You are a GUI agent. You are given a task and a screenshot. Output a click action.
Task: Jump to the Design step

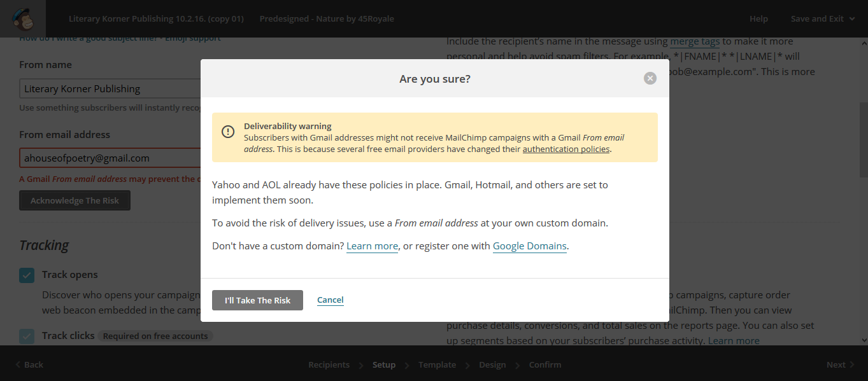(x=492, y=364)
